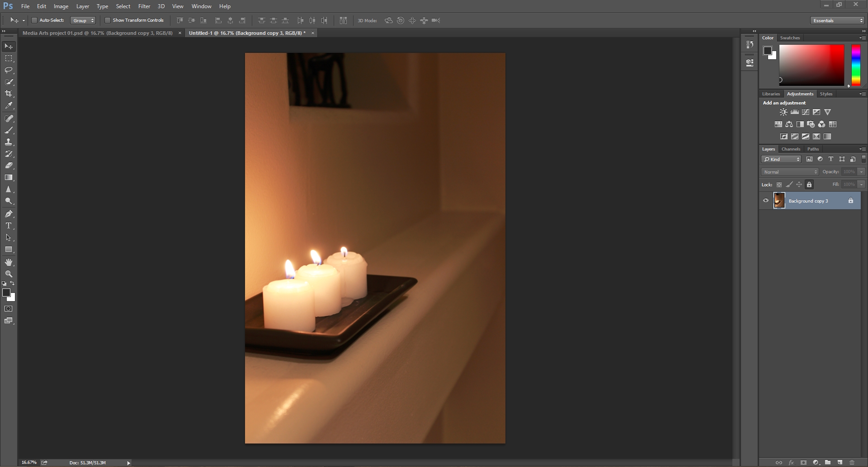This screenshot has height=467, width=868.
Task: Close the Untitled-1 document tab
Action: 312,33
